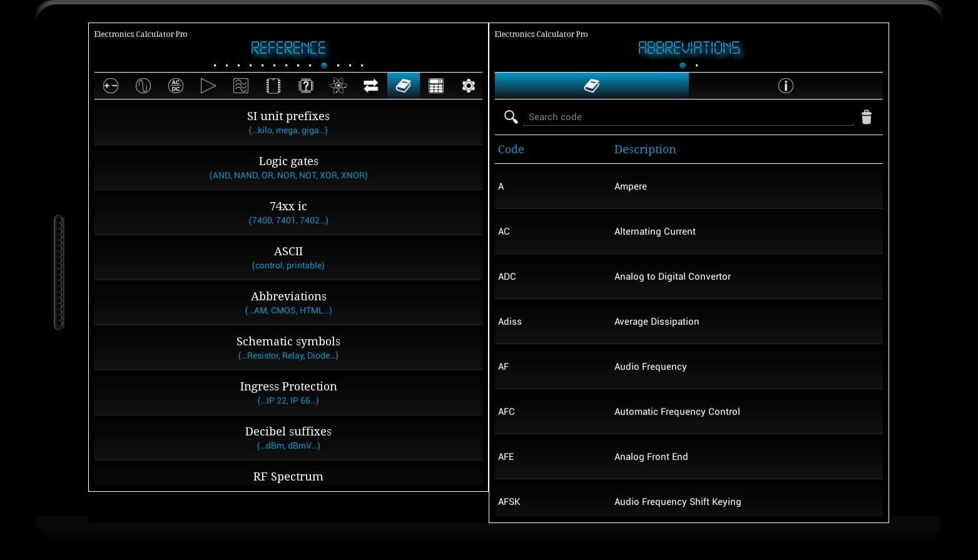Open the settings gear icon
The image size is (978, 560).
click(x=469, y=86)
